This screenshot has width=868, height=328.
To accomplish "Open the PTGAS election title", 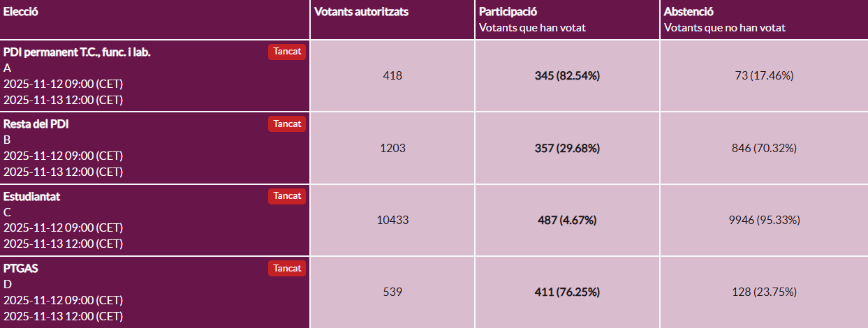I will coord(20,268).
